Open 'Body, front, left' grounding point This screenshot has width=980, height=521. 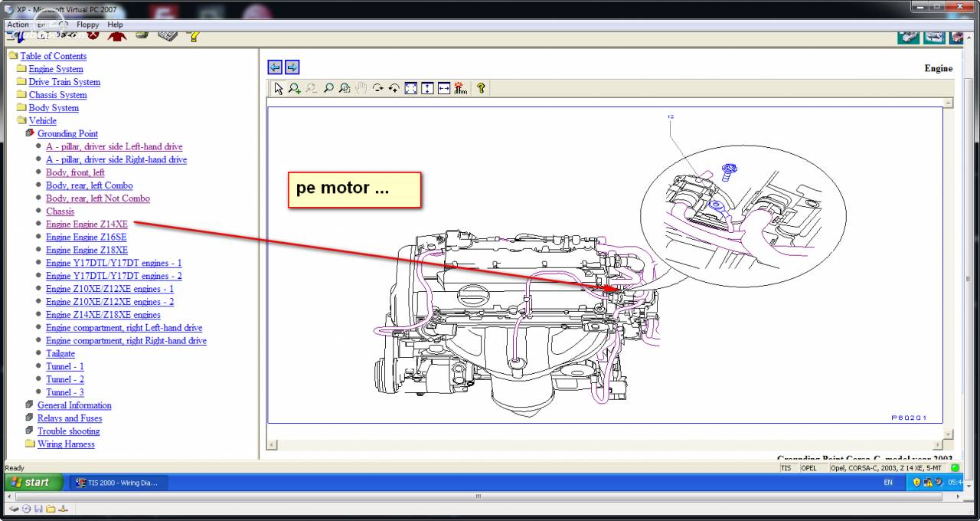(x=75, y=172)
